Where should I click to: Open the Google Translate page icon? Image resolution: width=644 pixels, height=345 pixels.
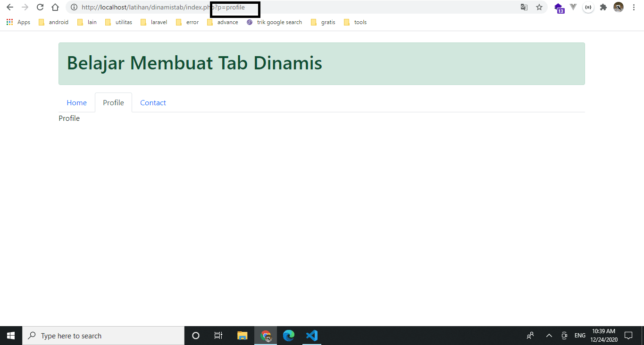pos(524,7)
